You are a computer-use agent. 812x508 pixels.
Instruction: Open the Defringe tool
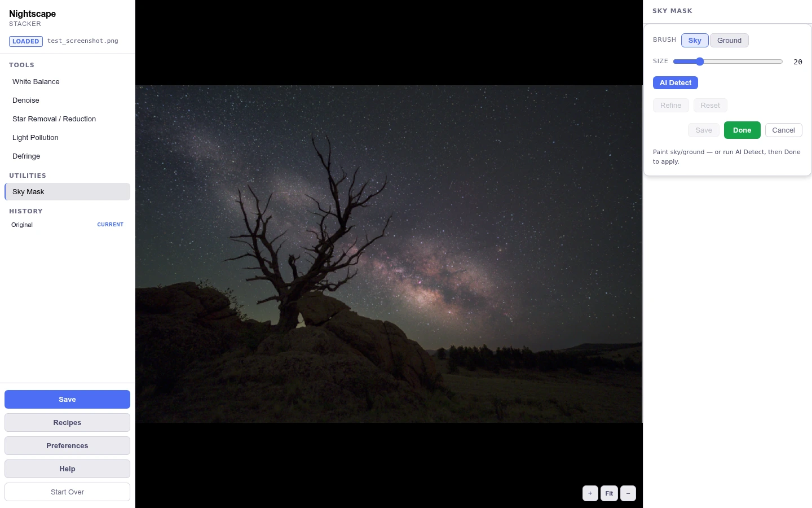67,156
